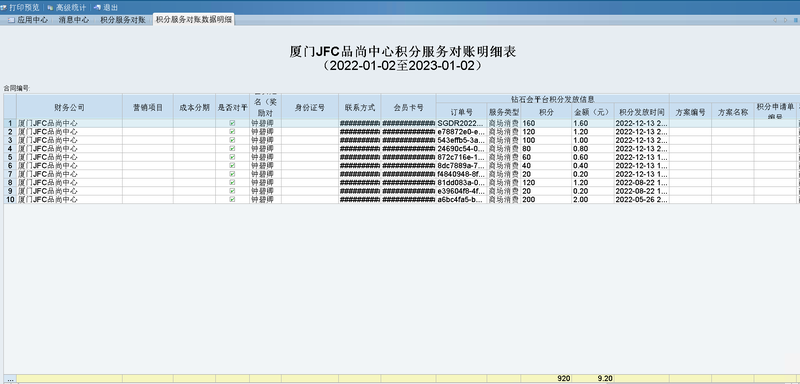Click order number 81dd083a-0... cell
Screen dimensions: 800x384
461,182
